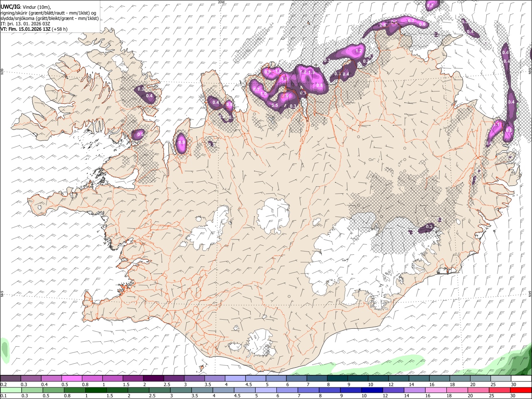532x399 pixels.
Task: Click the '25' label in snow scale
Action: point(493,384)
